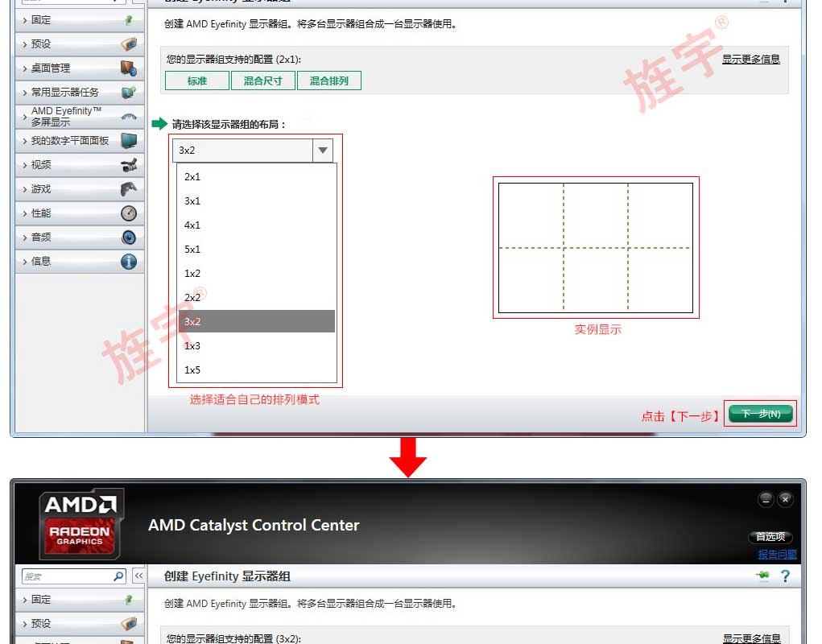Screen dimensions: 822x644
Task: Click the AMD Eyefinity 多屏显示 icon
Action: coord(128,117)
